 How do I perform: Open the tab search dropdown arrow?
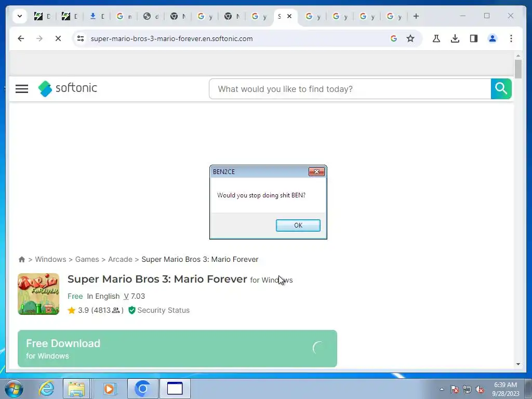20,16
